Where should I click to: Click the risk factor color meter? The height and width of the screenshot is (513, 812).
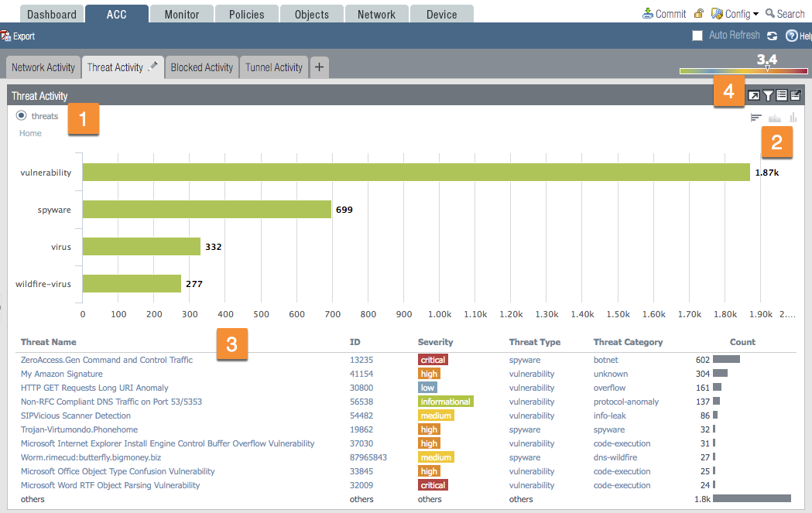743,70
